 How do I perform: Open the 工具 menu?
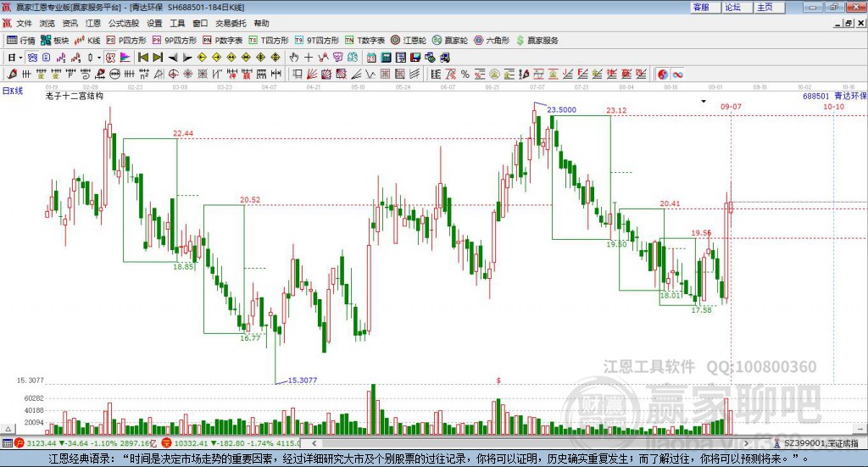(x=177, y=23)
